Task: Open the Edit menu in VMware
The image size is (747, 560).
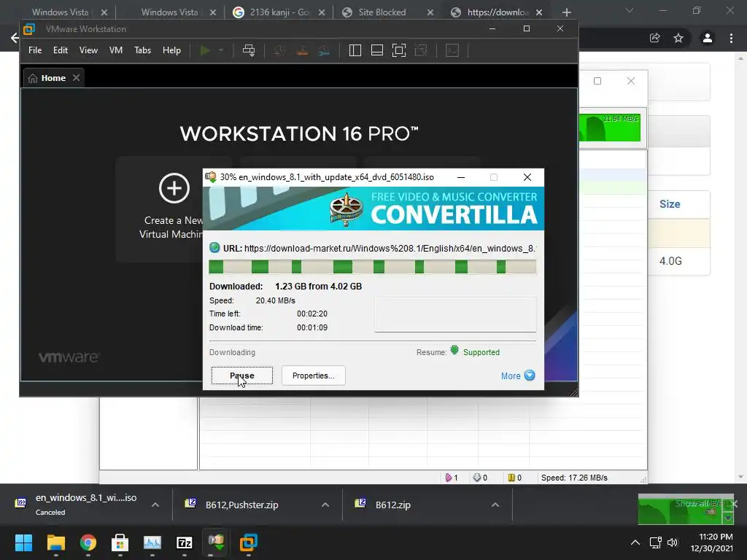Action: 60,50
